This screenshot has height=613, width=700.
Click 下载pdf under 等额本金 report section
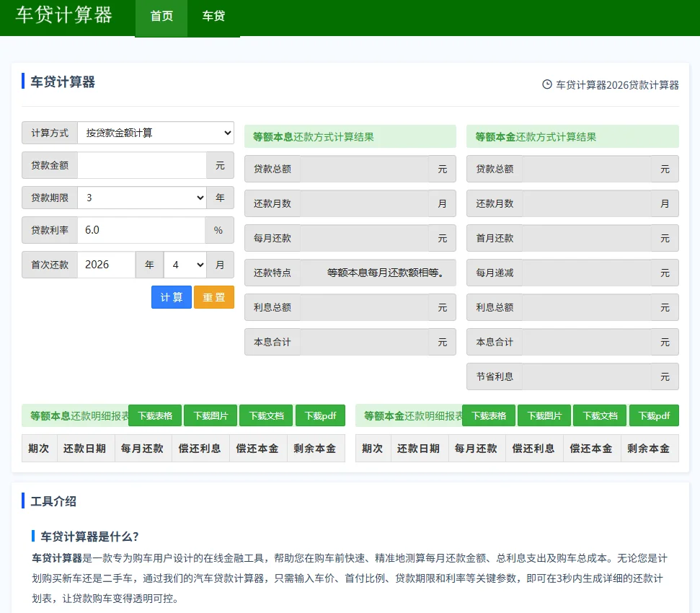654,415
